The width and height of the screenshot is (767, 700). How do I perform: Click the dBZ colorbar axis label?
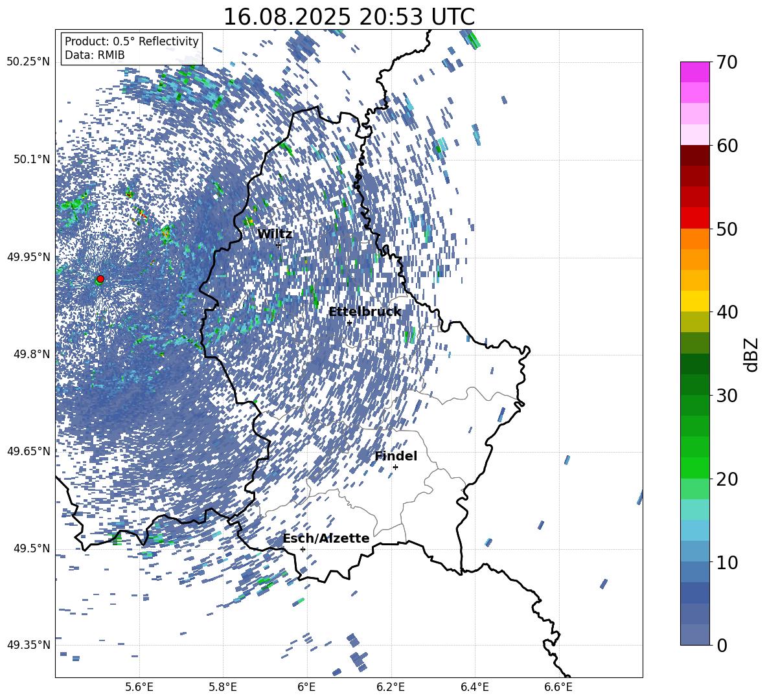tap(752, 354)
